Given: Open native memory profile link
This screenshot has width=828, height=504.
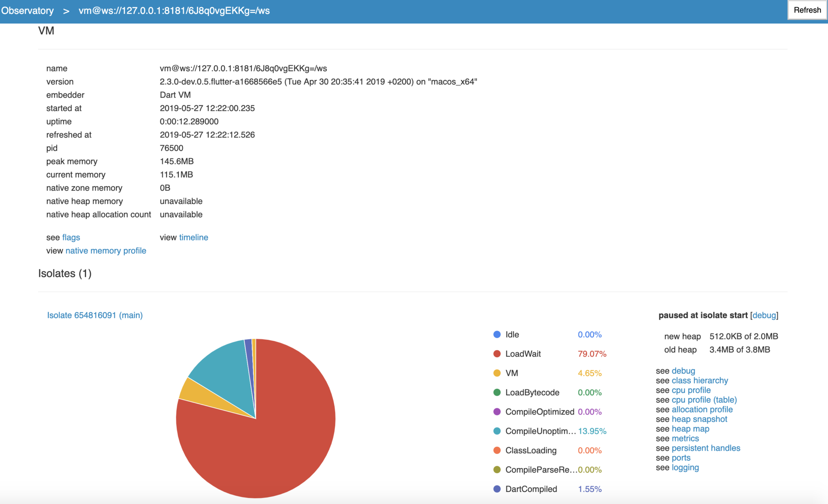Looking at the screenshot, I should tap(106, 251).
